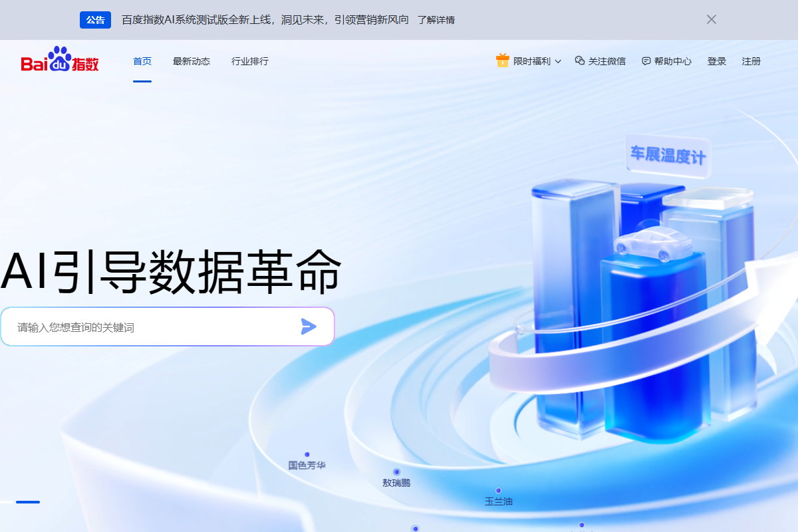
Task: Select the WeChat icon next to 关注微信
Action: pos(579,61)
